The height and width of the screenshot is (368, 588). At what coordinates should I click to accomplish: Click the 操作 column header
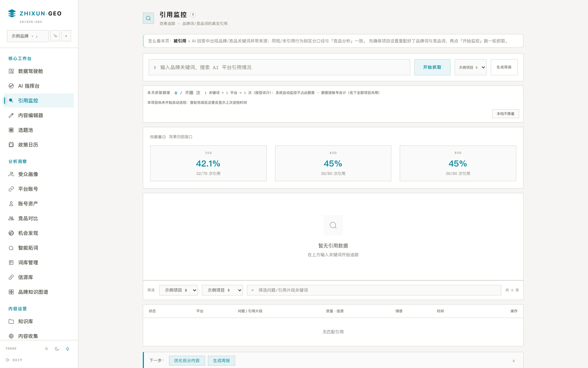pyautogui.click(x=514, y=311)
